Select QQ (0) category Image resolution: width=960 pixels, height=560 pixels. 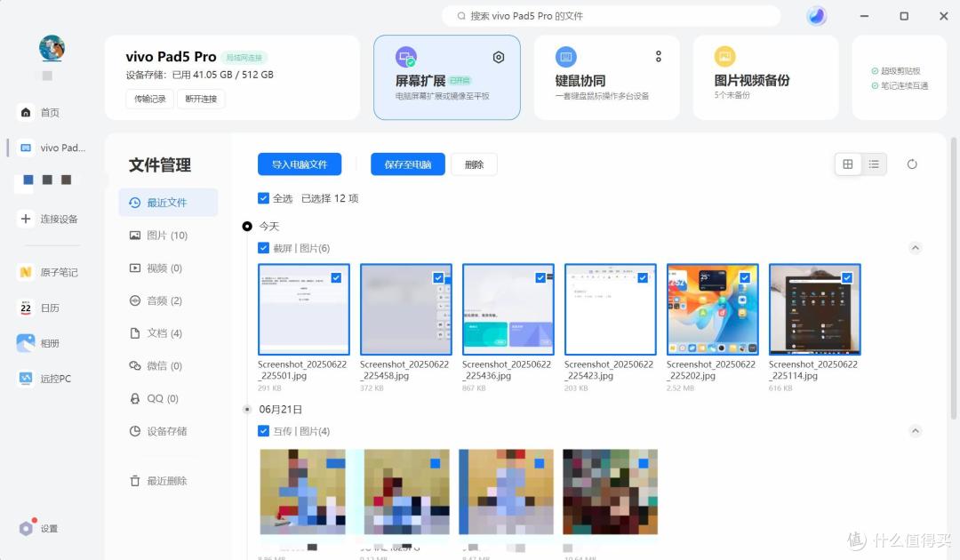[x=154, y=398]
